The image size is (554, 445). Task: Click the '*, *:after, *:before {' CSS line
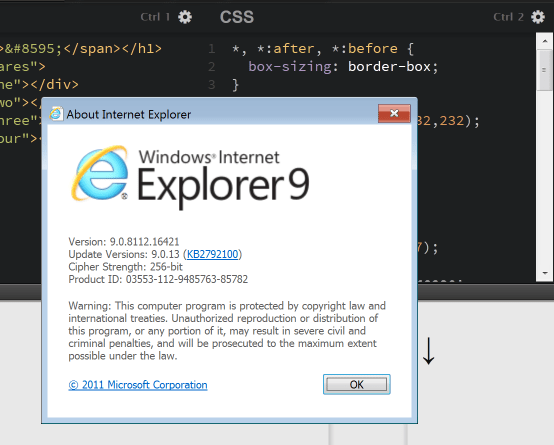click(x=323, y=48)
